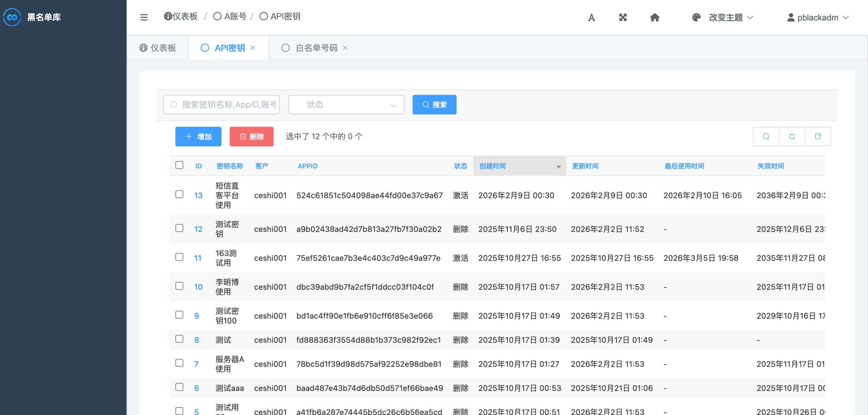Check the row for key ID 13

click(x=179, y=195)
